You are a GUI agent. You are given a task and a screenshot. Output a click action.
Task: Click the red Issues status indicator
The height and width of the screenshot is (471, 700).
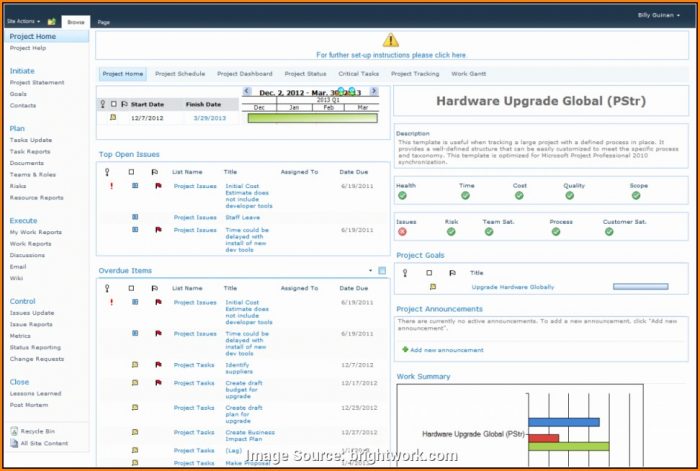402,231
